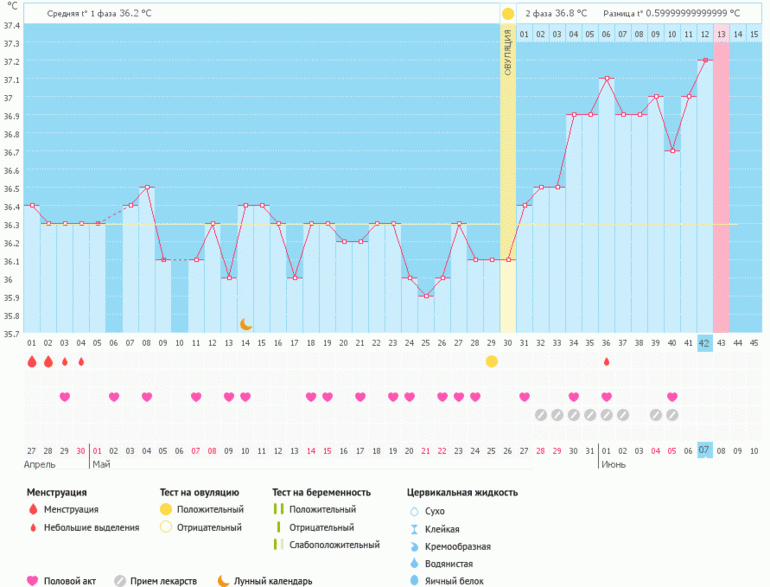Viewport: 770px width, 587px height.
Task: Click the crescent moon icon on the chart
Action: [x=246, y=324]
